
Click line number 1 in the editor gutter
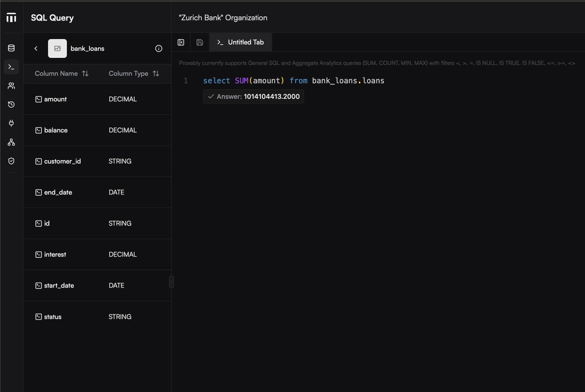pyautogui.click(x=186, y=81)
